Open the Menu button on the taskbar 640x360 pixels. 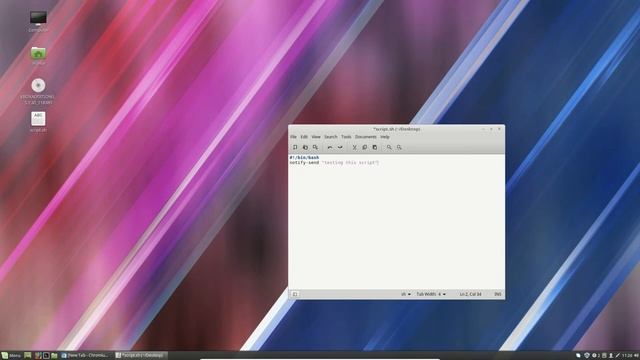(11, 356)
